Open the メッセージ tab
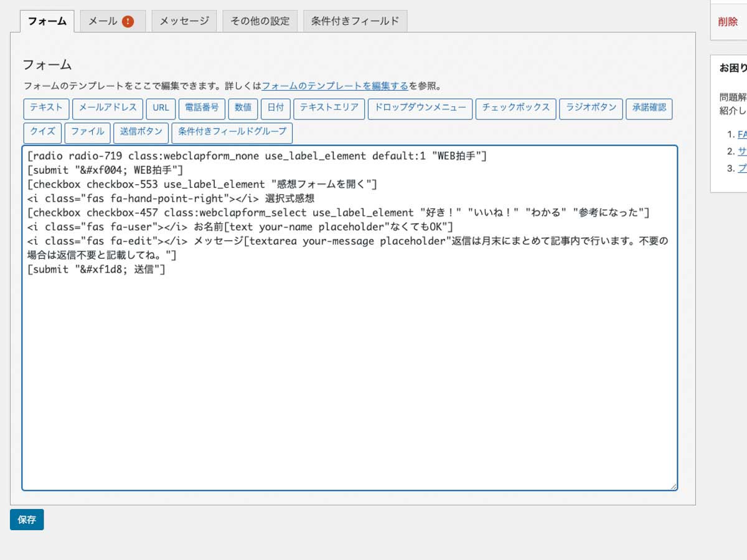Viewport: 747px width, 560px height. (x=184, y=21)
